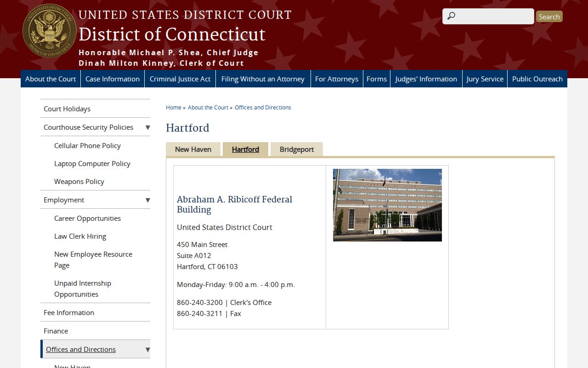The width and height of the screenshot is (588, 368).
Task: Open Offices and Directions sidebar link
Action: [x=81, y=349]
